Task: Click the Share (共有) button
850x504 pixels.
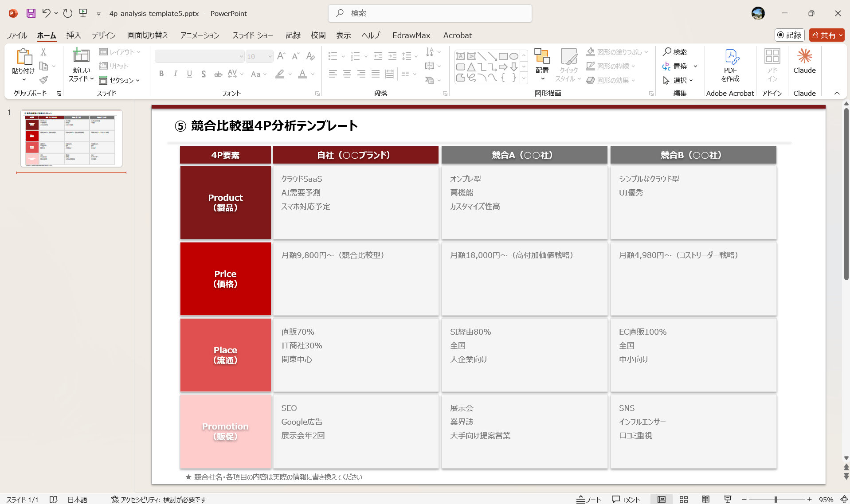Action: (826, 35)
